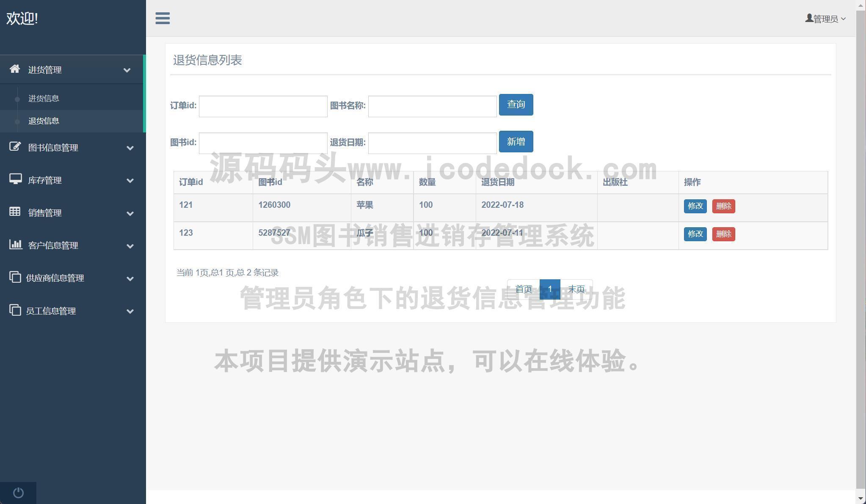Click the bar chart icon beside 客户信息管理
This screenshot has width=866, height=504.
(x=15, y=244)
